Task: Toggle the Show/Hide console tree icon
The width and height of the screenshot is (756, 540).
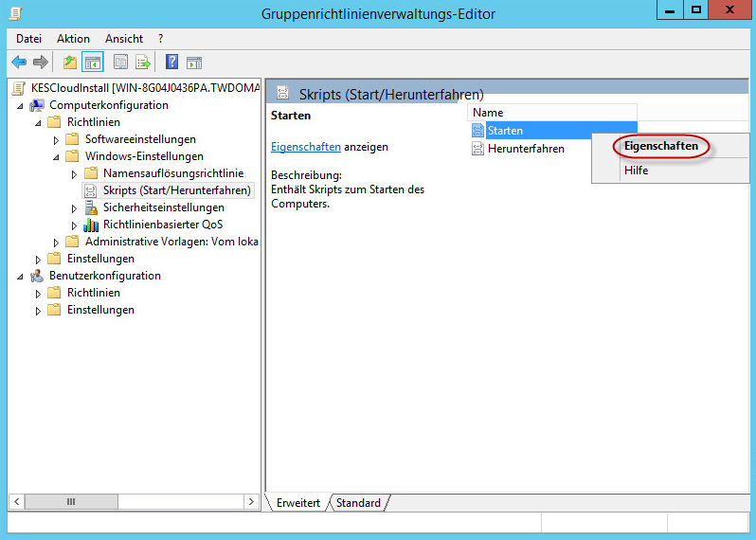Action: 92,63
